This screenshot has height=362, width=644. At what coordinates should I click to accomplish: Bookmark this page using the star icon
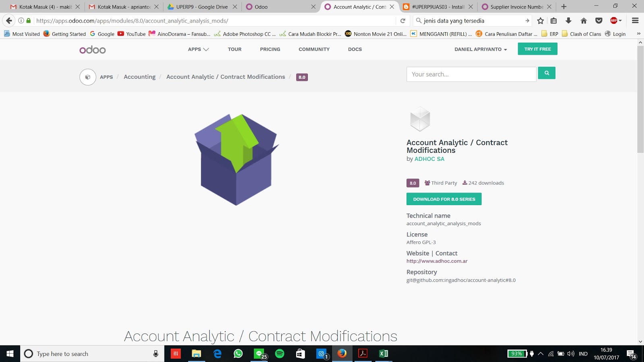540,21
